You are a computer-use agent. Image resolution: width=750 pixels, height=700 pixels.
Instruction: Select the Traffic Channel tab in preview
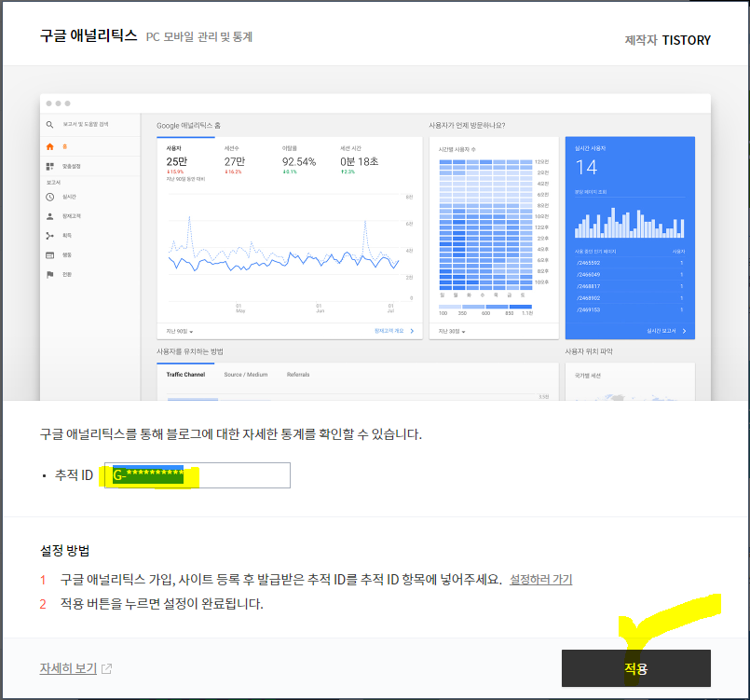pyautogui.click(x=185, y=375)
